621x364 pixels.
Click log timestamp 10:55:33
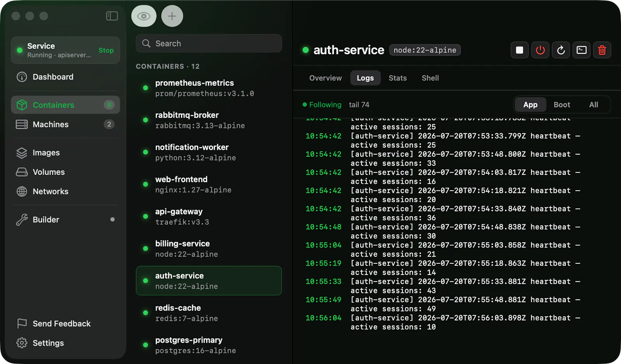323,281
